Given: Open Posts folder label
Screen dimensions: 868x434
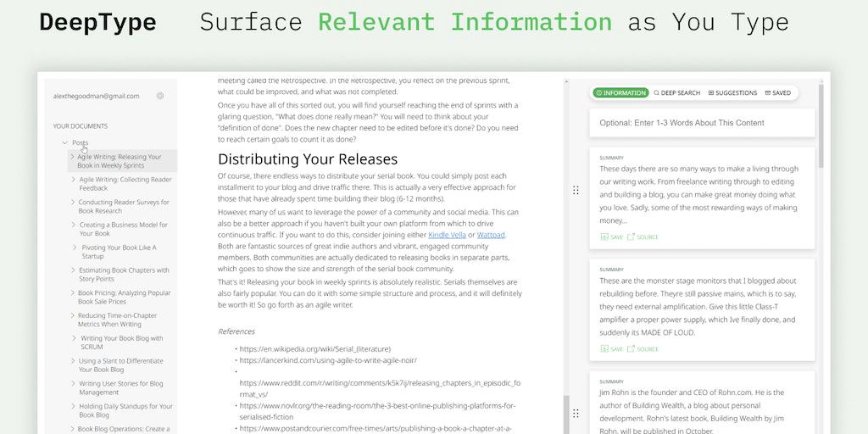Looking at the screenshot, I should pyautogui.click(x=81, y=142).
